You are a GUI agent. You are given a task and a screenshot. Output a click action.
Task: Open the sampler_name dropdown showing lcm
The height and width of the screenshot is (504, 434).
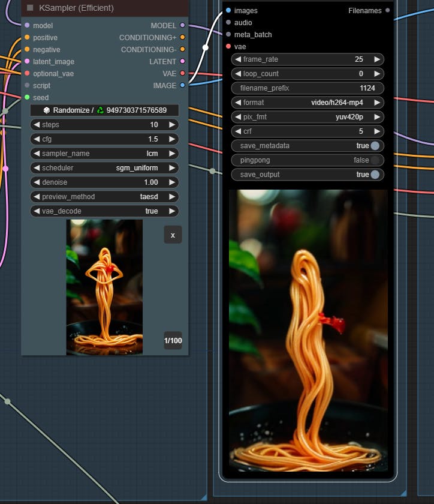104,154
